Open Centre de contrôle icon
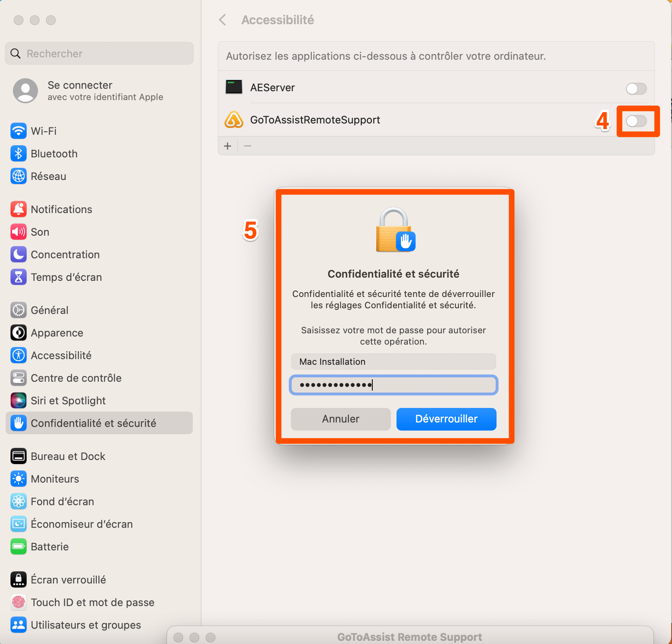 [x=19, y=378]
